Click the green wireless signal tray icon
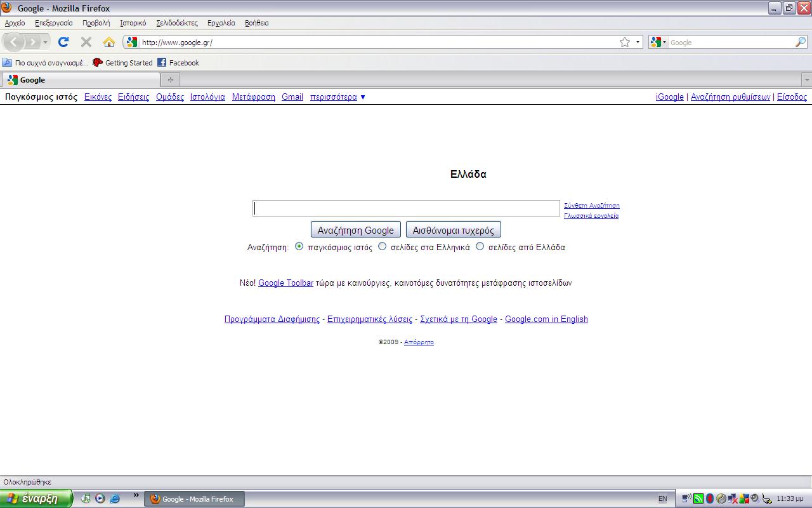This screenshot has width=812, height=508. pyautogui.click(x=698, y=499)
